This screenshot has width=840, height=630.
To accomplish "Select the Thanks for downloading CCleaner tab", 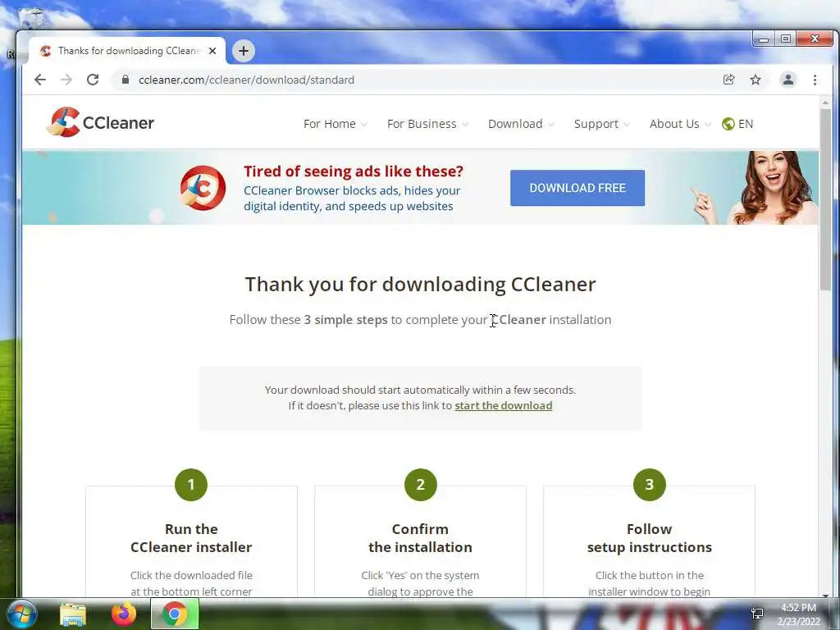I will click(127, 51).
